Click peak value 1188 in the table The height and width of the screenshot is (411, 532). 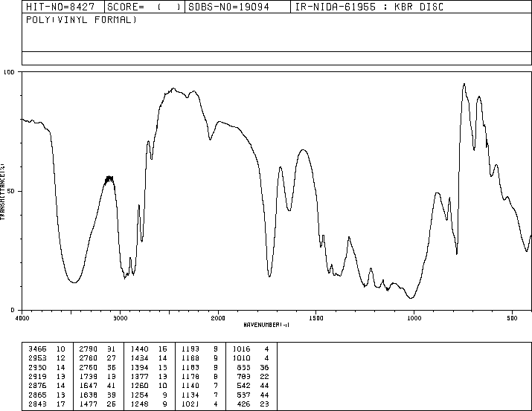pyautogui.click(x=190, y=358)
